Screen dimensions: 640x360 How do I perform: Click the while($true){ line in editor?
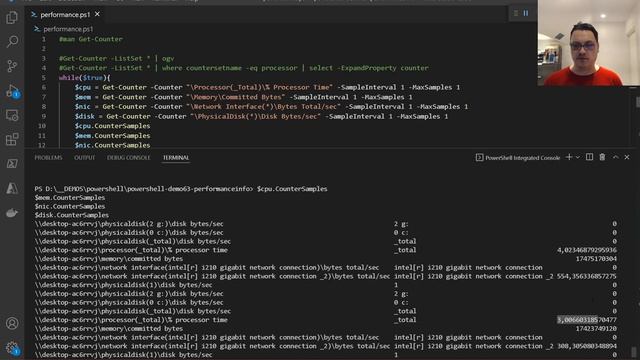click(84, 78)
